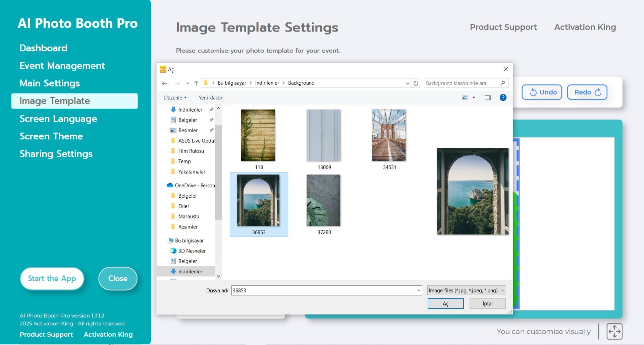Screen dimensions: 644x345
Task: Select the leaf on slate thumbnail 37280
Action: coord(323,201)
